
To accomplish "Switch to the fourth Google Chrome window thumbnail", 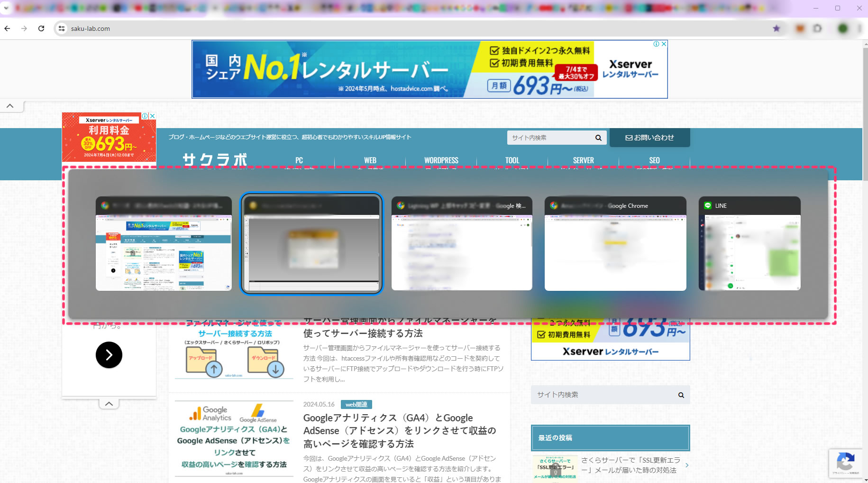I will pyautogui.click(x=615, y=243).
